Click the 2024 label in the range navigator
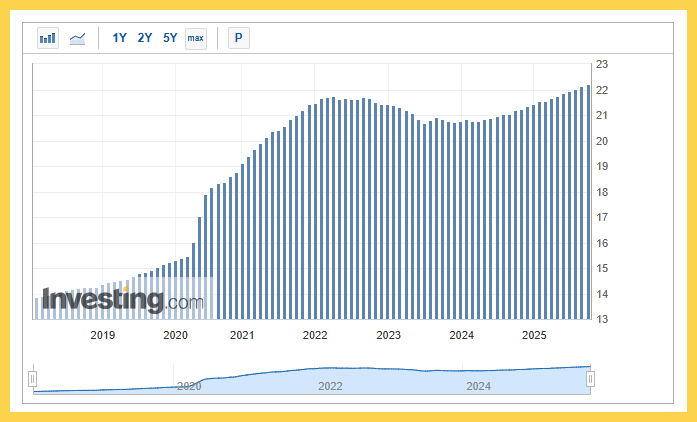697x422 pixels. coord(478,385)
